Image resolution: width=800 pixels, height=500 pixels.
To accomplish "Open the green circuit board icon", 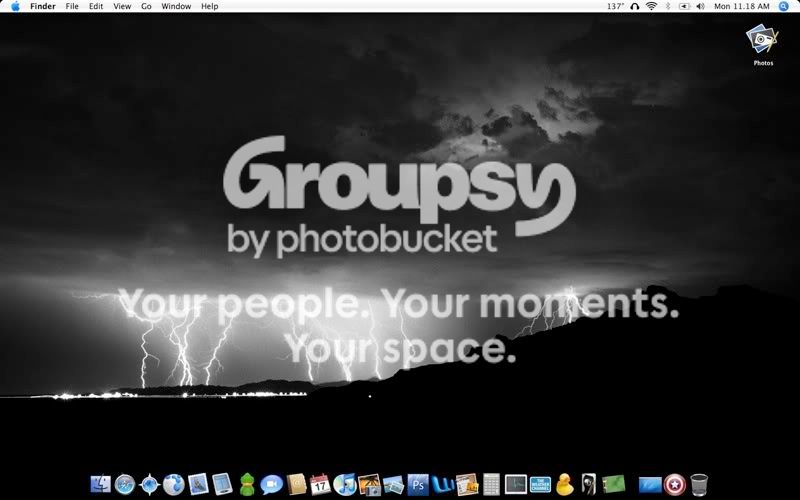I will pyautogui.click(x=613, y=484).
